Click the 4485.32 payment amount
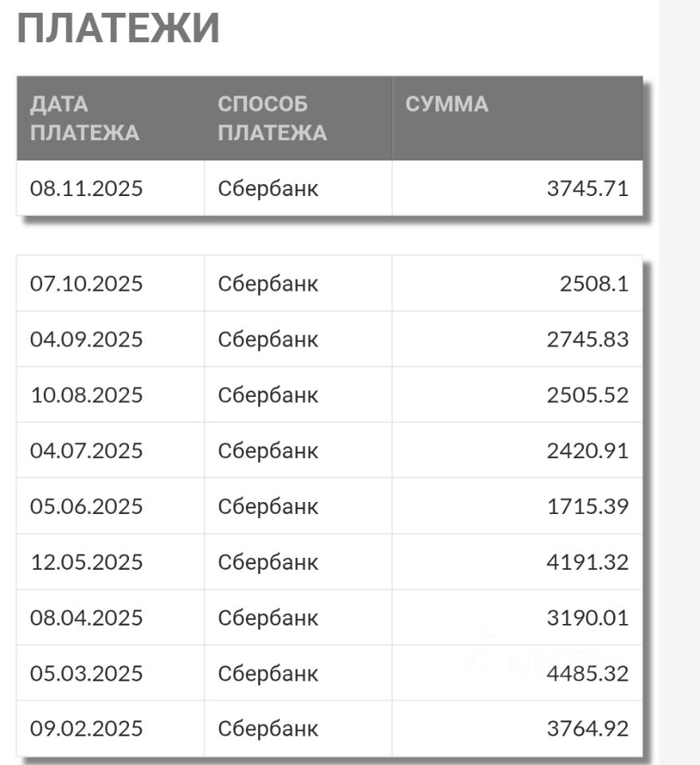Viewport: 700px width, 765px height. click(x=587, y=673)
